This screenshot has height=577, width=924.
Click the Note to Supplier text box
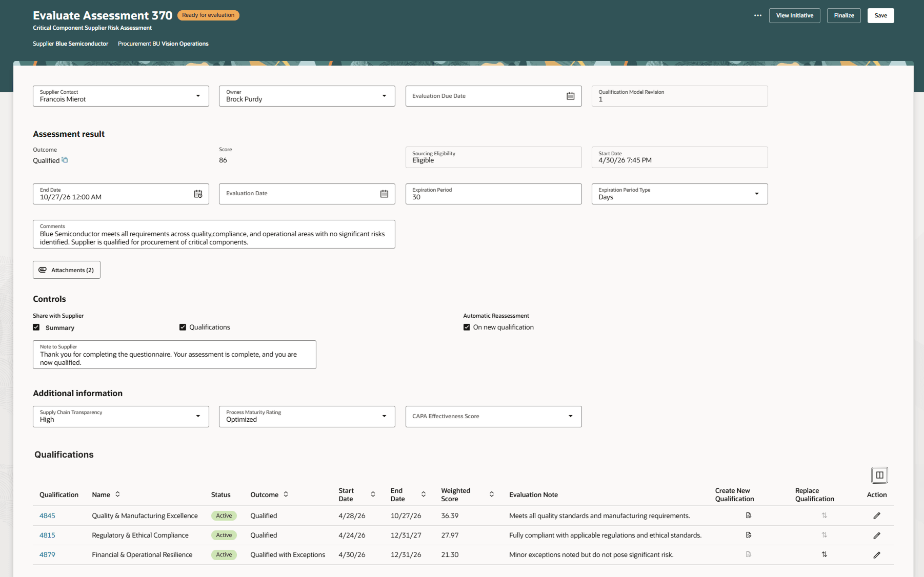174,355
